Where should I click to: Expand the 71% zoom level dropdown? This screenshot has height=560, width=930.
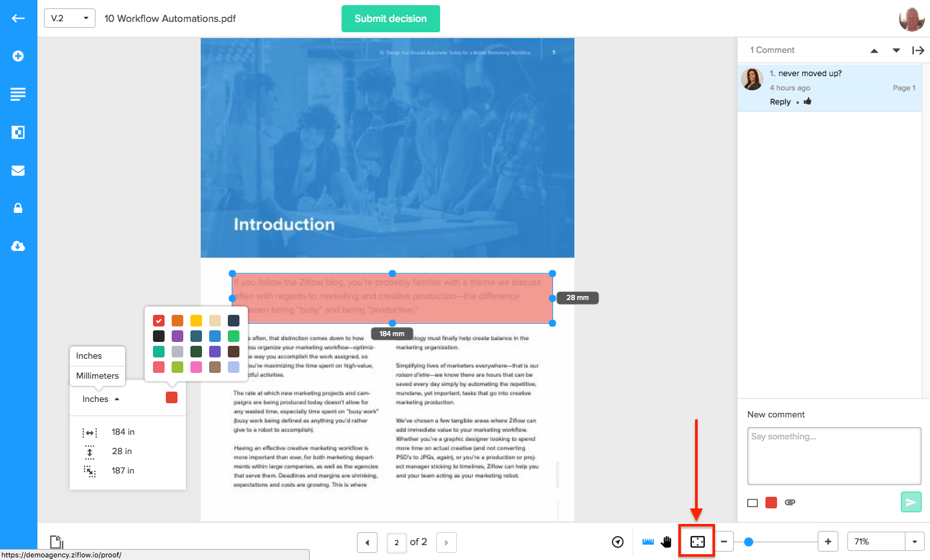[915, 542]
